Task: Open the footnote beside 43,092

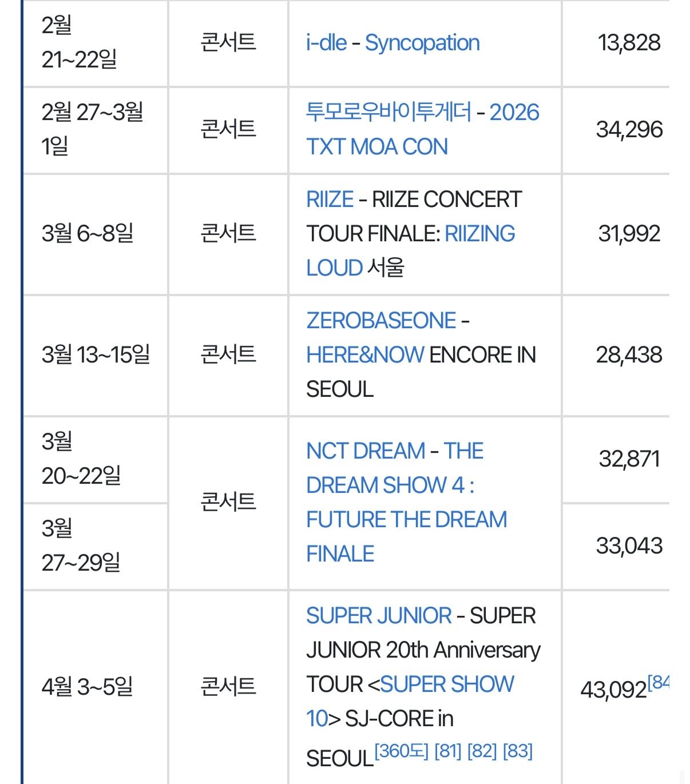Action: [x=659, y=682]
